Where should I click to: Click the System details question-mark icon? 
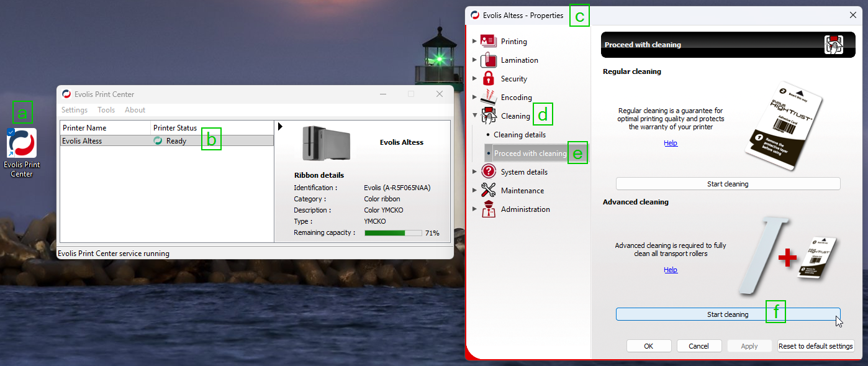489,172
